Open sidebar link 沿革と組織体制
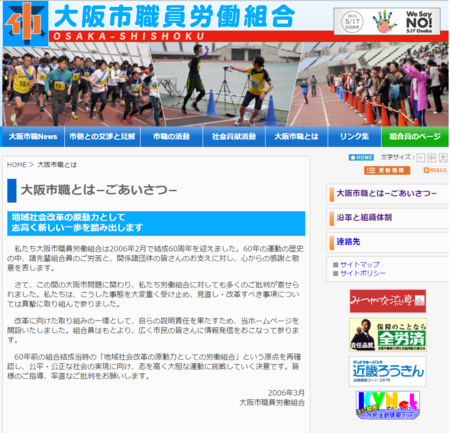The image size is (450, 433). (364, 218)
